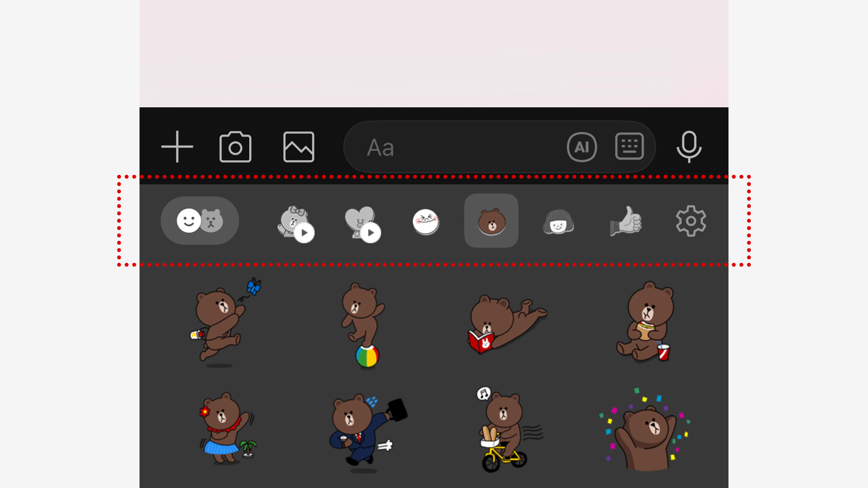
Task: Click the Aa message input field
Action: [453, 147]
